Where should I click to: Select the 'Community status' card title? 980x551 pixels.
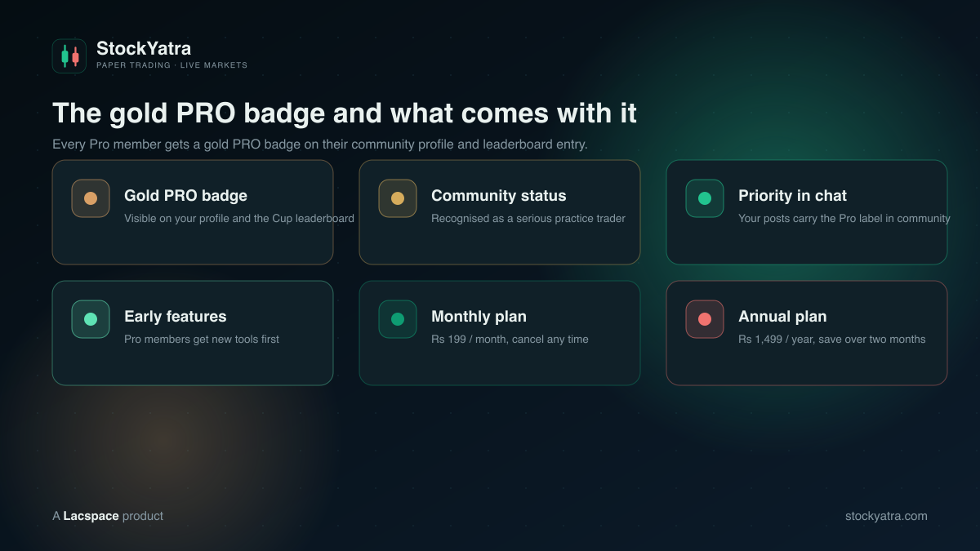click(498, 196)
